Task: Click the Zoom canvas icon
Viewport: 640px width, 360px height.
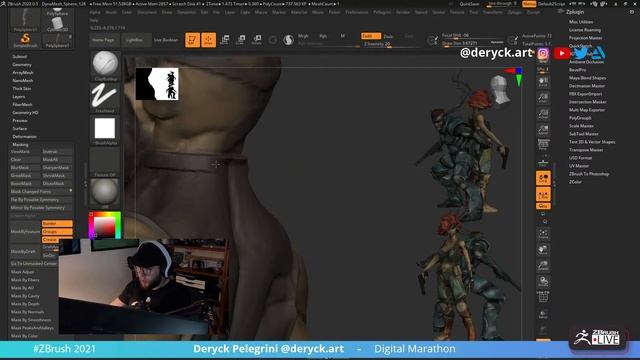Action: coord(543,98)
